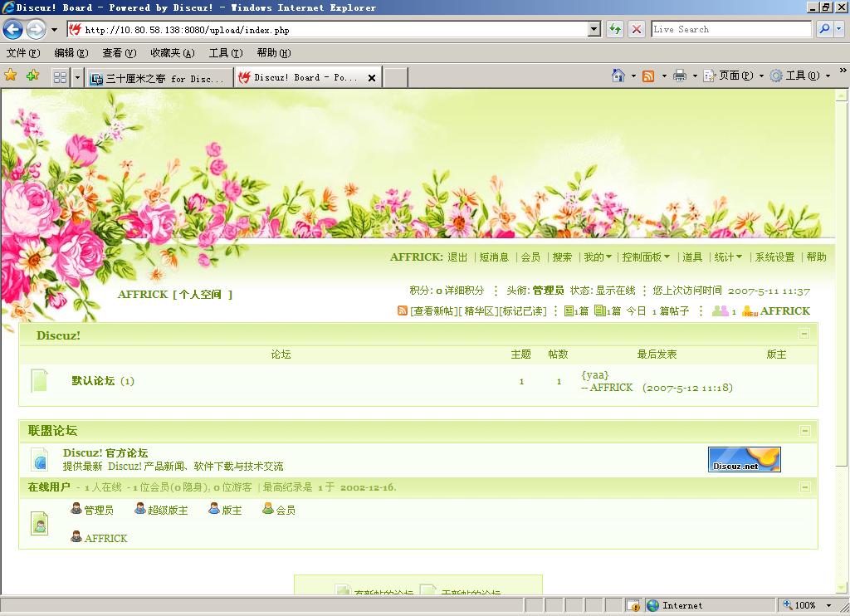Open the Quick Tabs grid icon
Image resolution: width=850 pixels, height=616 pixels.
(60, 77)
